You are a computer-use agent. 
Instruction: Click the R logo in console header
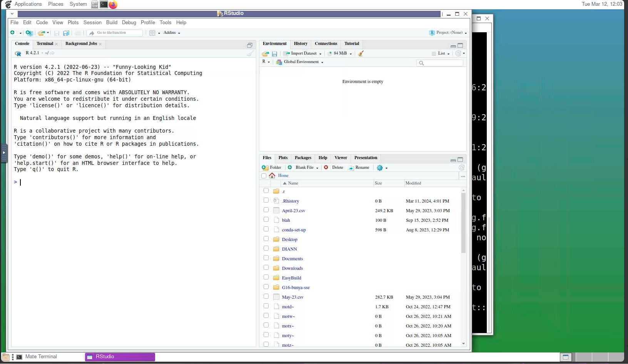coord(18,53)
